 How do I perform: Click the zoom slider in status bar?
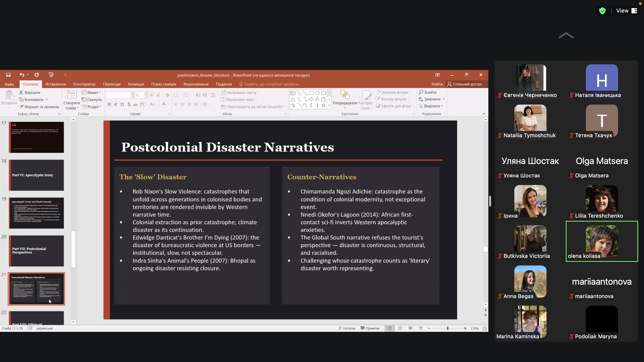tap(447, 328)
